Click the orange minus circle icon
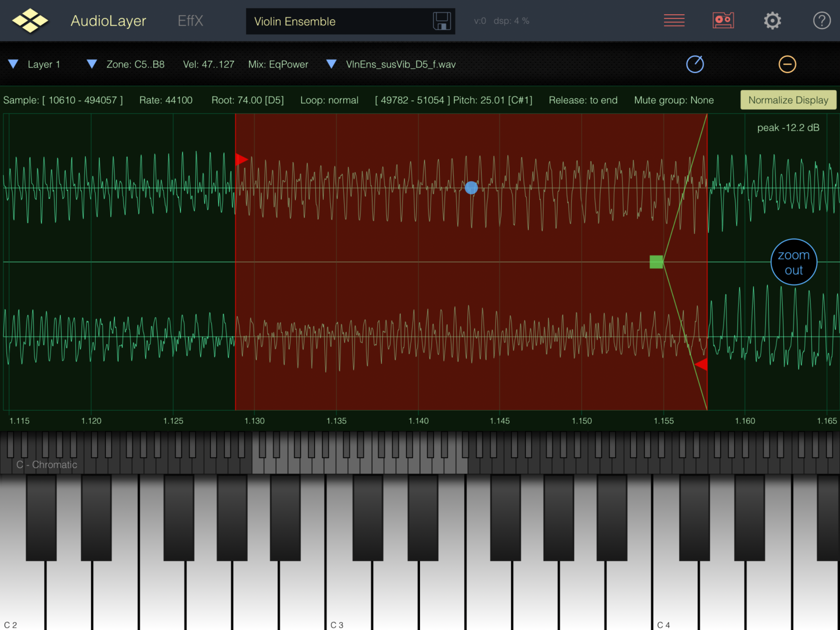 (x=787, y=64)
